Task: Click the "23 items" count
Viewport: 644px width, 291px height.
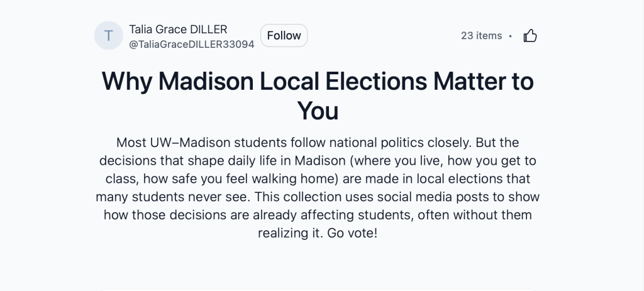Action: (481, 36)
